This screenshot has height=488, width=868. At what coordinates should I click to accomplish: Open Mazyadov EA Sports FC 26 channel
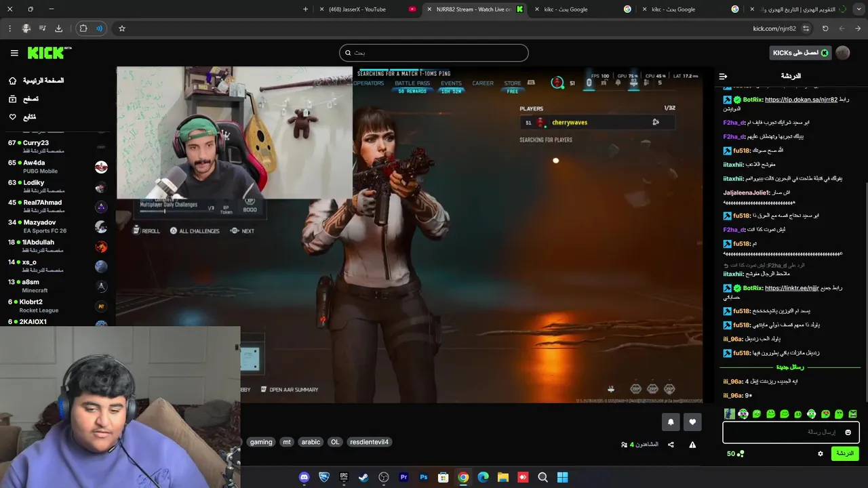[57, 226]
